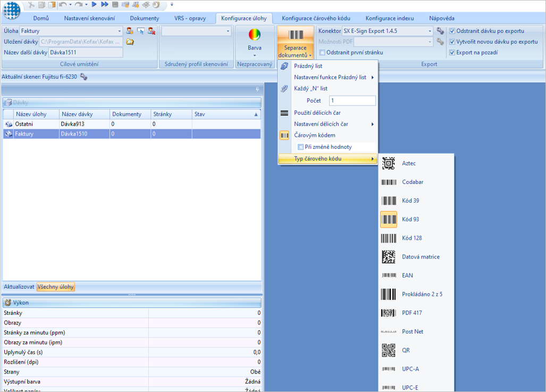Pick the PDF 417 barcode icon

[388, 313]
